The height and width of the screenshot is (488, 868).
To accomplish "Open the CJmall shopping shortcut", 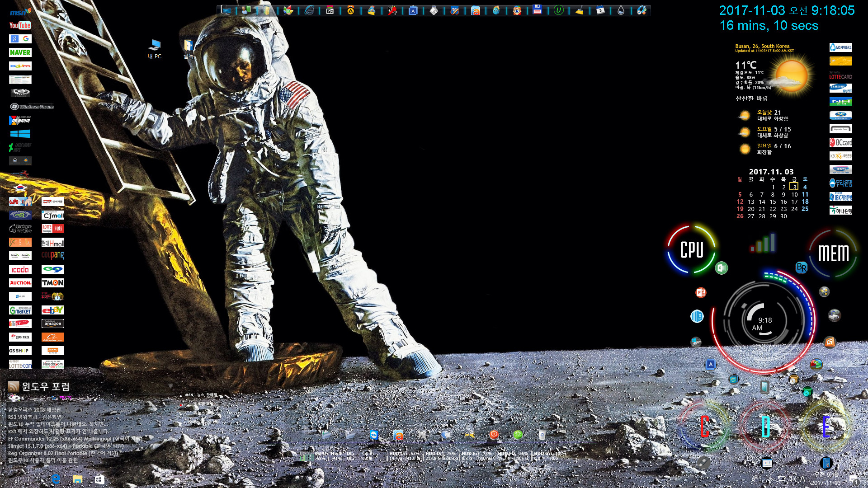I will tap(53, 215).
